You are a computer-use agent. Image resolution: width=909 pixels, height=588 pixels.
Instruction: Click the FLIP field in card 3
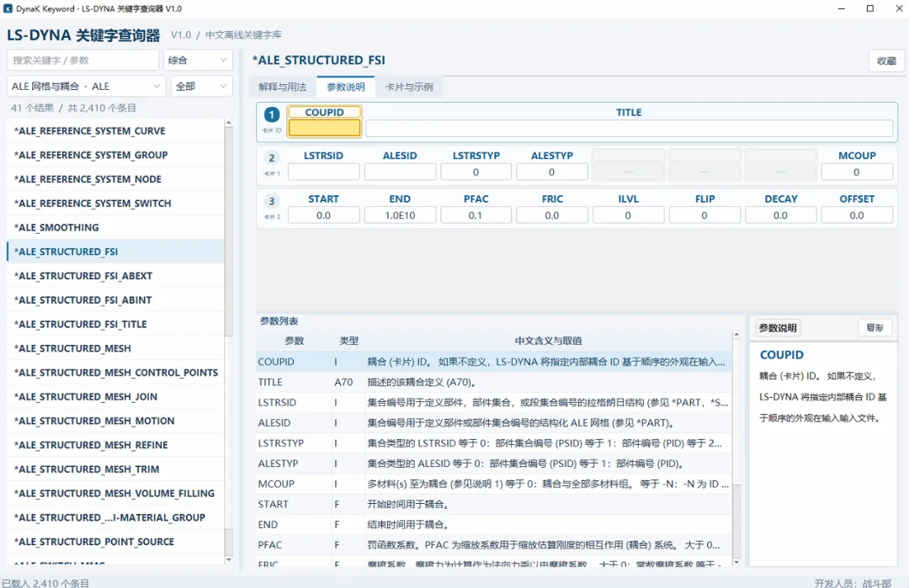point(704,215)
